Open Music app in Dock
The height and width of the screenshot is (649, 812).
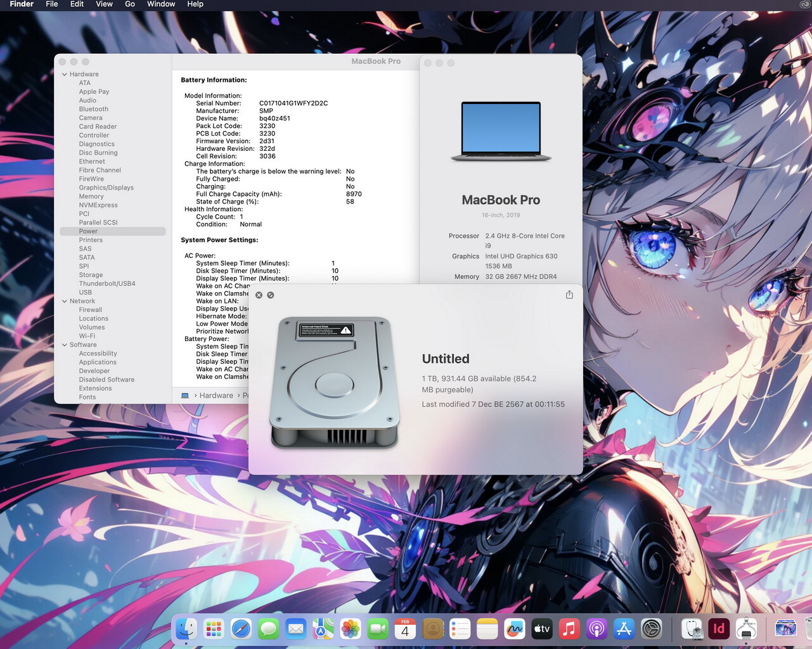[x=569, y=629]
